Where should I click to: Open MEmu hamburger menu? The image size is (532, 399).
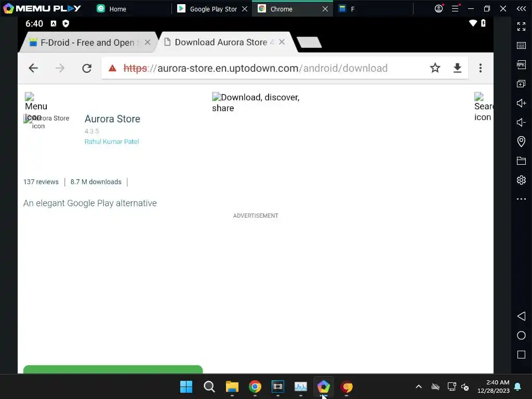pyautogui.click(x=455, y=8)
